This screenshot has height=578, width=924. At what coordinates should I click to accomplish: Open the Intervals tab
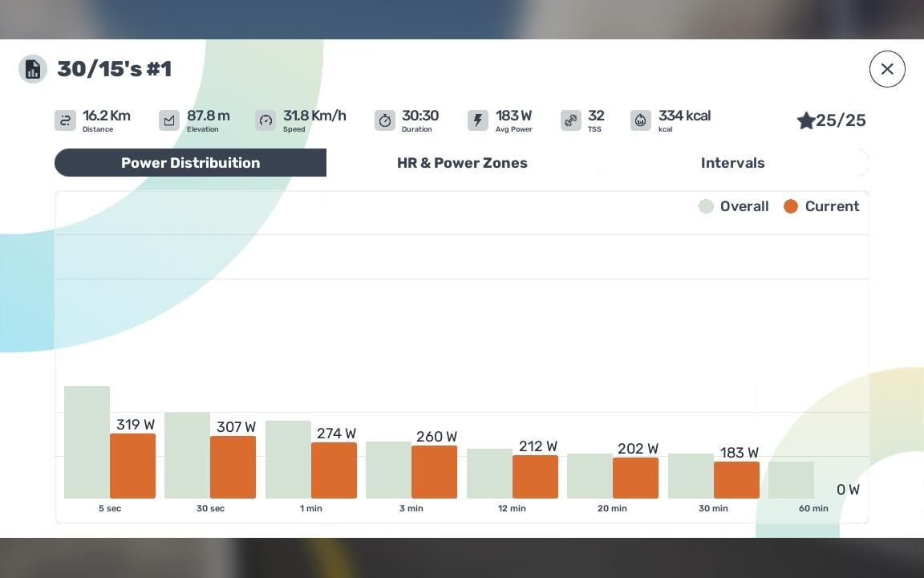pyautogui.click(x=732, y=163)
